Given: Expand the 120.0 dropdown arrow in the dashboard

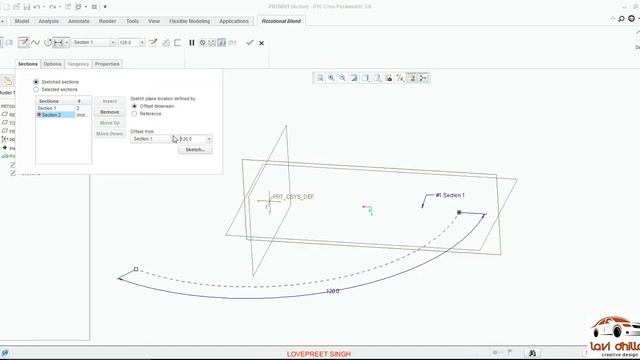Looking at the screenshot, I should [142, 42].
